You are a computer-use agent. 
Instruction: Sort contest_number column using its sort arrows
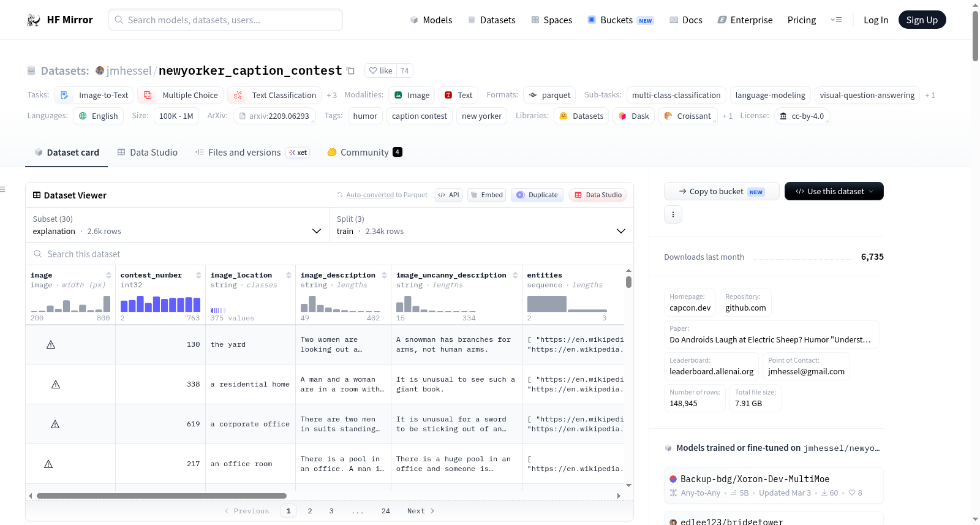click(x=198, y=275)
